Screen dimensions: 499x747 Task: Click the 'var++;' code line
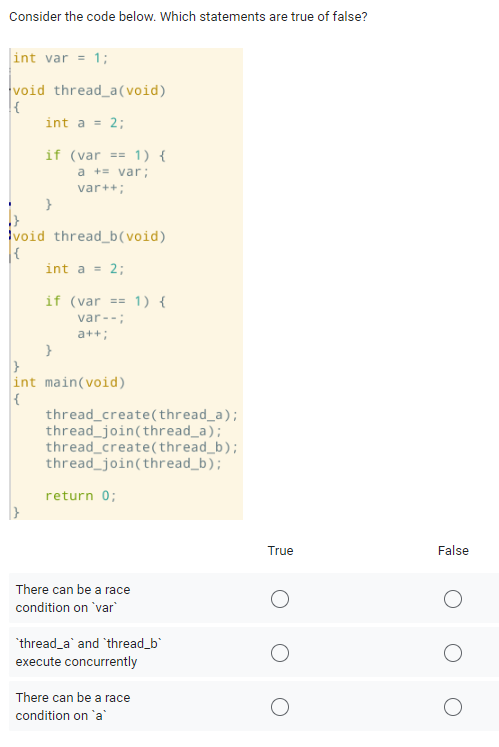point(101,188)
